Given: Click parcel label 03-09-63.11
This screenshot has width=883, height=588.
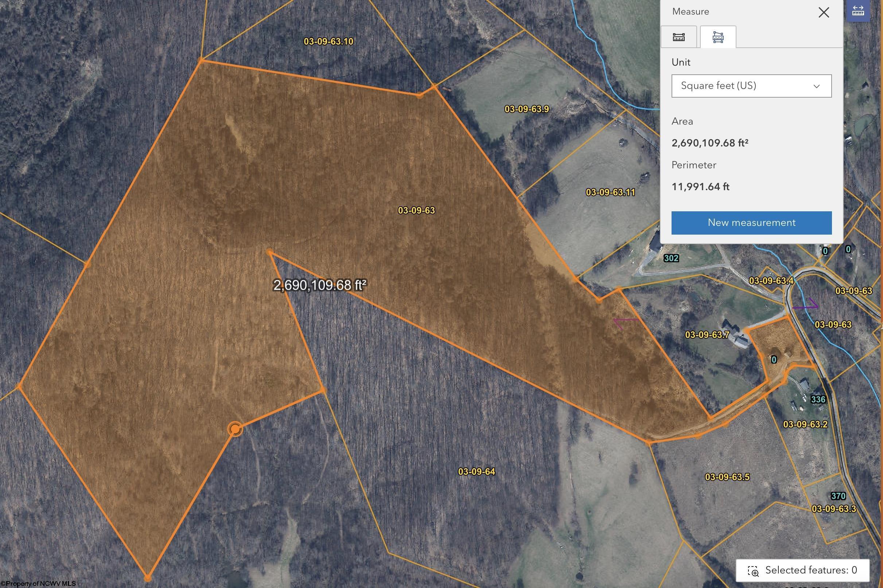Looking at the screenshot, I should tap(610, 192).
